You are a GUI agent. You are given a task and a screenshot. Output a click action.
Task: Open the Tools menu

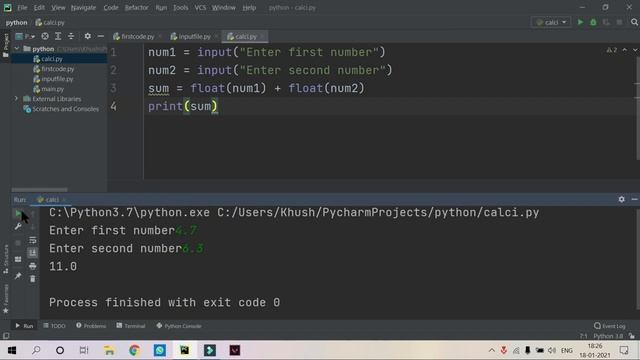180,7
